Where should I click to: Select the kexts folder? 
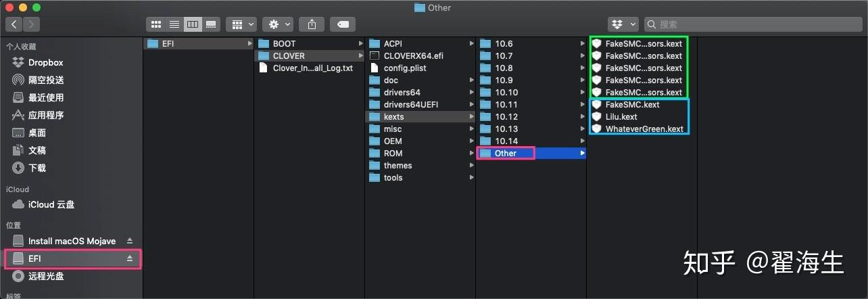click(x=420, y=117)
